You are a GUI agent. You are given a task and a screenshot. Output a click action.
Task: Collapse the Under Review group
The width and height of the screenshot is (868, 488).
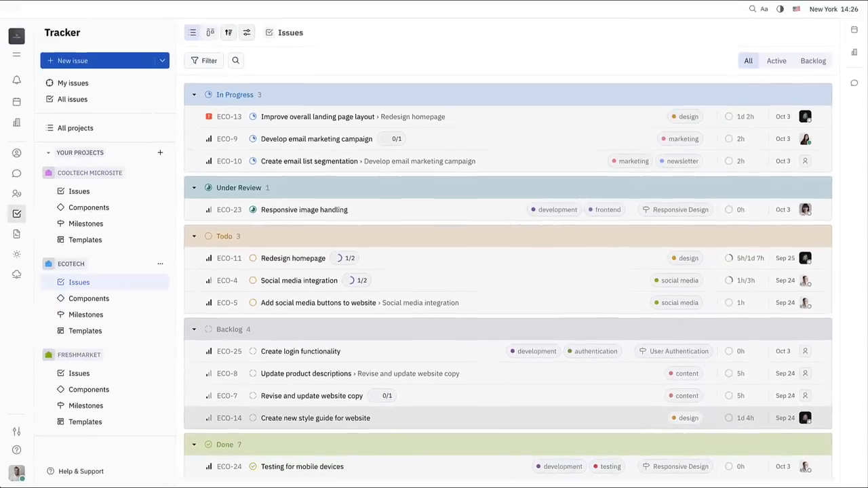[194, 188]
